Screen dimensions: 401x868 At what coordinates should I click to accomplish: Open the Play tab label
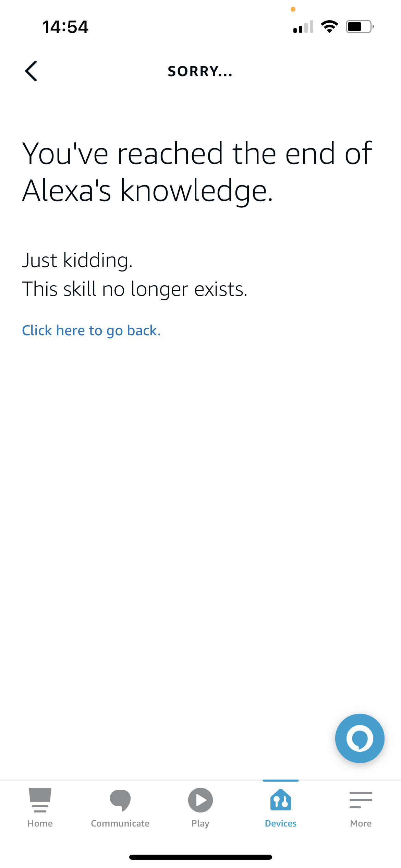pos(200,823)
